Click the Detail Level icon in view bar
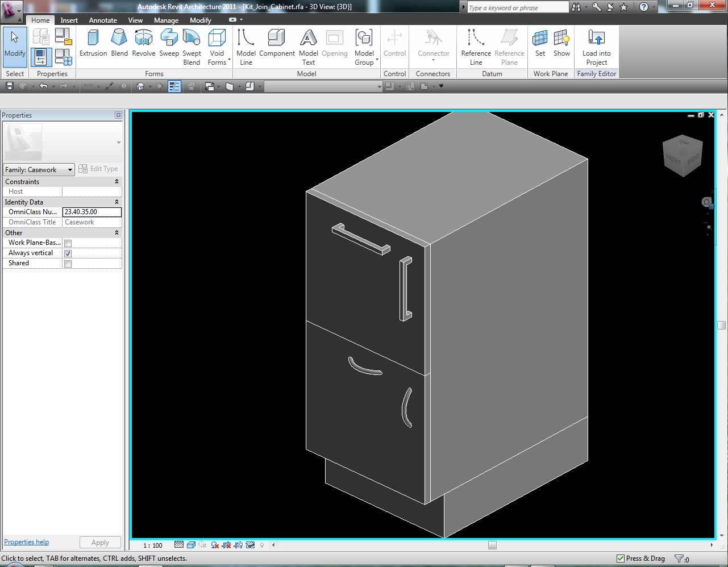 pyautogui.click(x=179, y=545)
